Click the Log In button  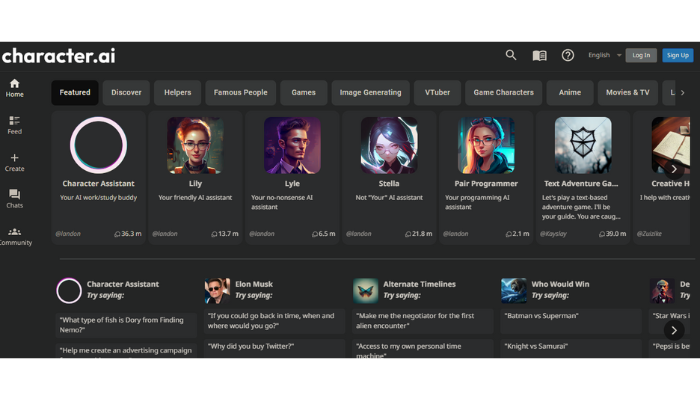[x=641, y=55]
